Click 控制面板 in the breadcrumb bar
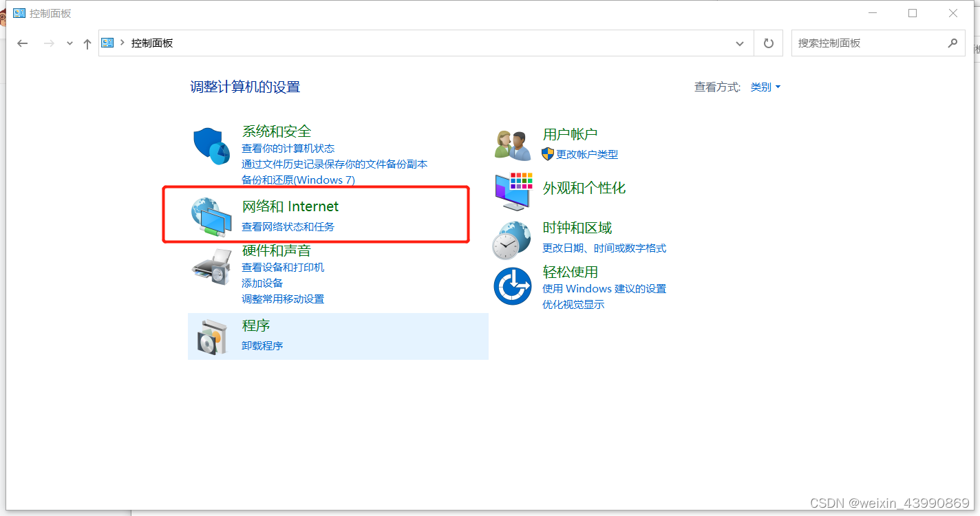The width and height of the screenshot is (980, 516). click(x=152, y=43)
